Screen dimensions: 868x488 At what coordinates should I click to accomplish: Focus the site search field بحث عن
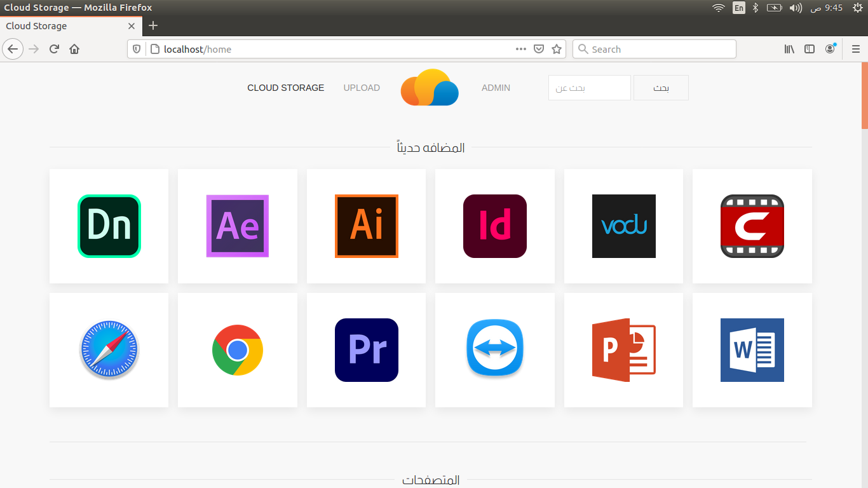(x=589, y=88)
